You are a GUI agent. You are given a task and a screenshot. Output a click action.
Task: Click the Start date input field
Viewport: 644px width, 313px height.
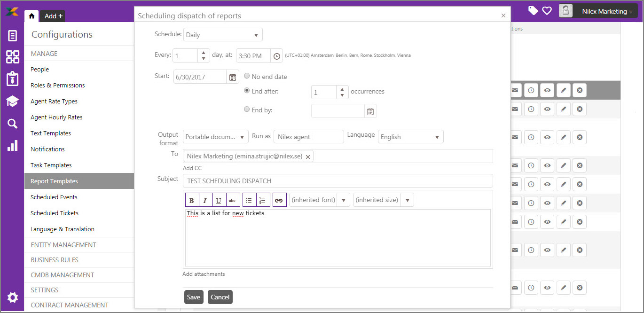tap(201, 77)
